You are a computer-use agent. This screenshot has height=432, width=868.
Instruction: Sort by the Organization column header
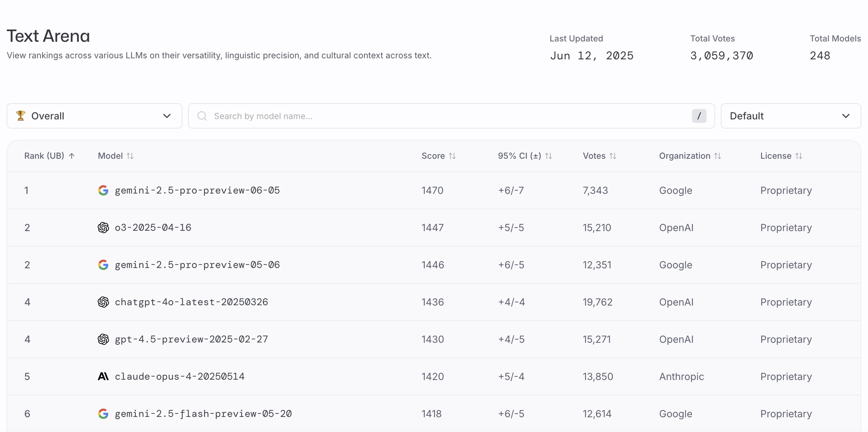point(690,156)
